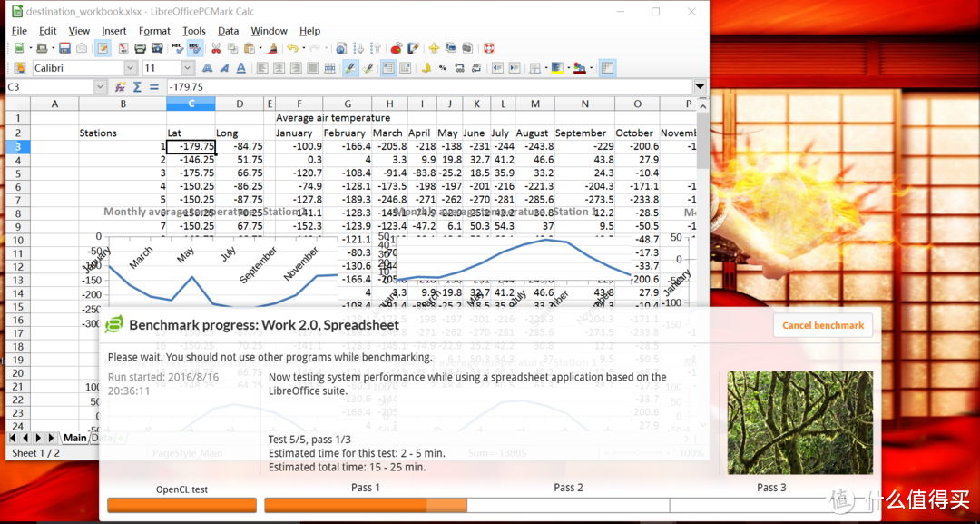The width and height of the screenshot is (980, 524).
Task: Open the Format menu
Action: pyautogui.click(x=154, y=31)
